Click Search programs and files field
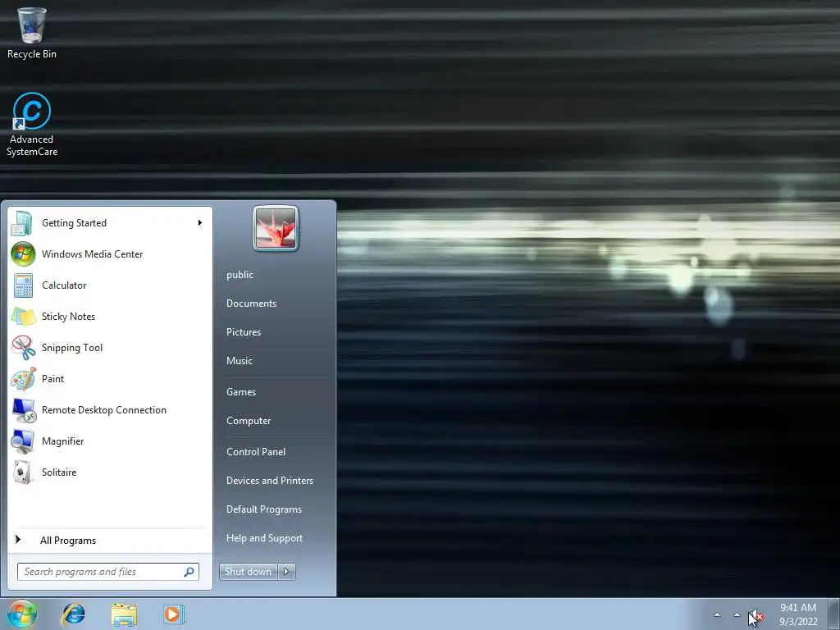This screenshot has height=630, width=840. pos(108,572)
